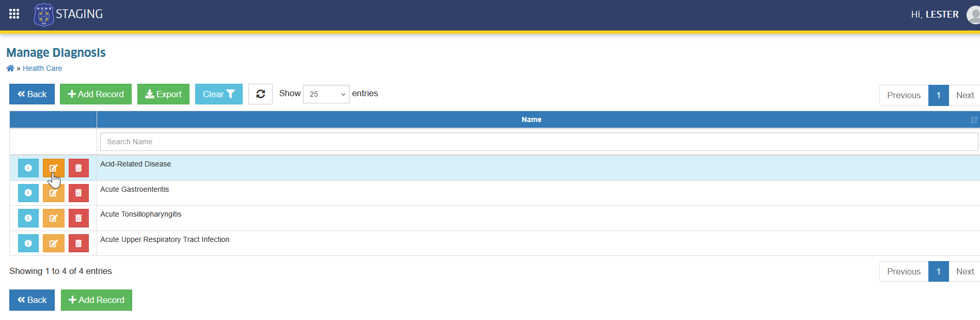Viewport: 980px width, 320px height.
Task: Click the top Add Record button
Action: 96,94
